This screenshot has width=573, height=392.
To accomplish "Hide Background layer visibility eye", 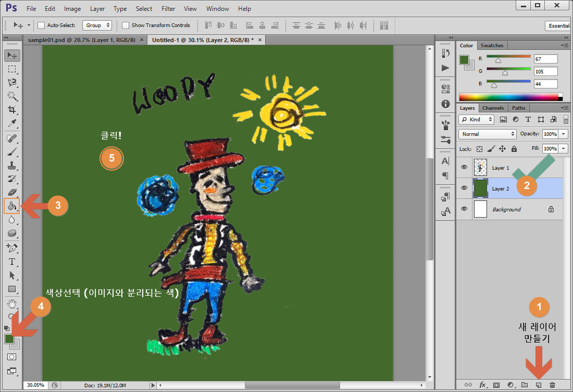I will (x=464, y=209).
